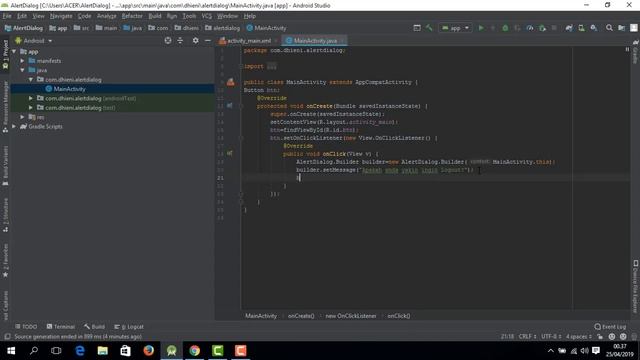Open the Terminal tool window
The height and width of the screenshot is (360, 640).
point(61,327)
